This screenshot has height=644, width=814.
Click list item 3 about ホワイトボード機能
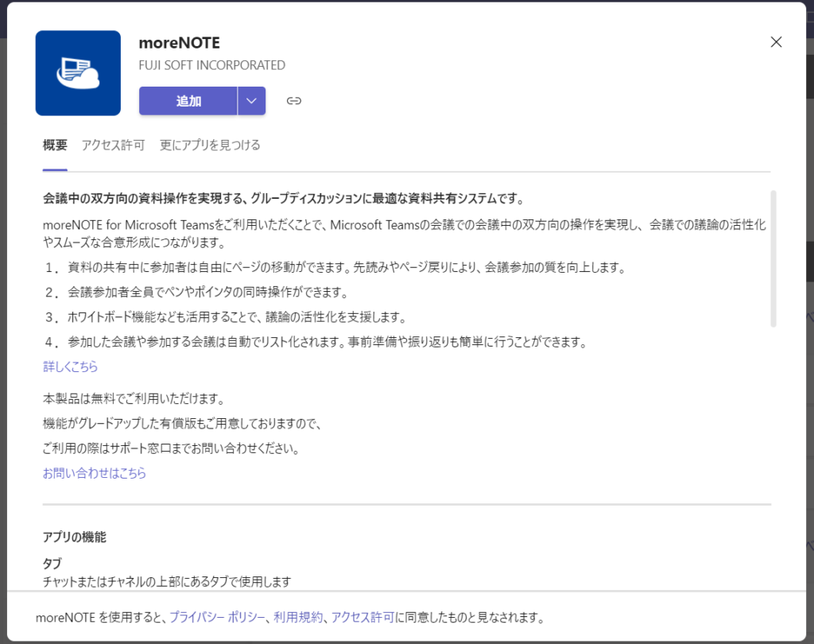pos(226,316)
